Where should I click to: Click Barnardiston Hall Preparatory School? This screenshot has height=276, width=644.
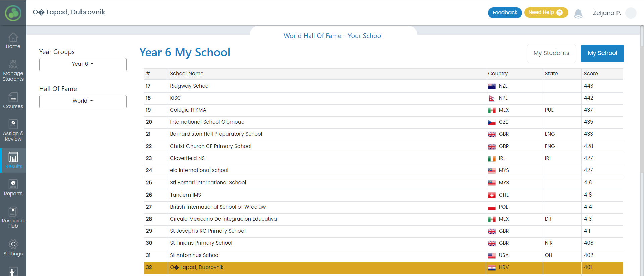click(x=216, y=134)
